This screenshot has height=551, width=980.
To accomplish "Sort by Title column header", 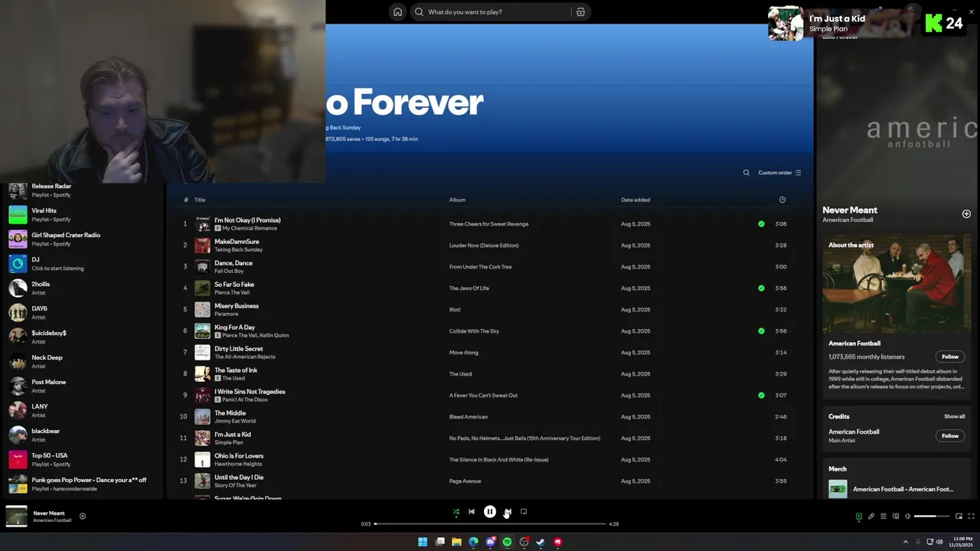I will pos(200,200).
